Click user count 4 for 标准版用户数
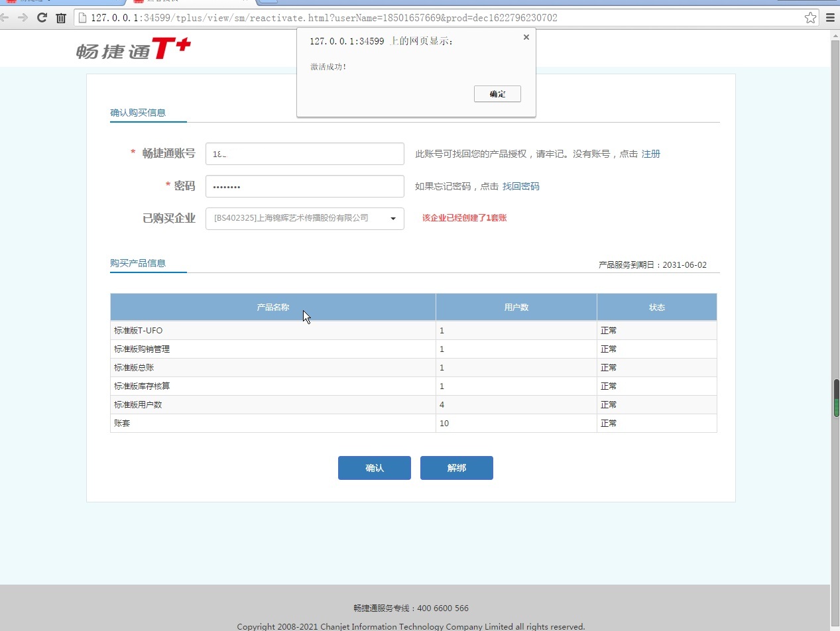The image size is (840, 631). (442, 404)
